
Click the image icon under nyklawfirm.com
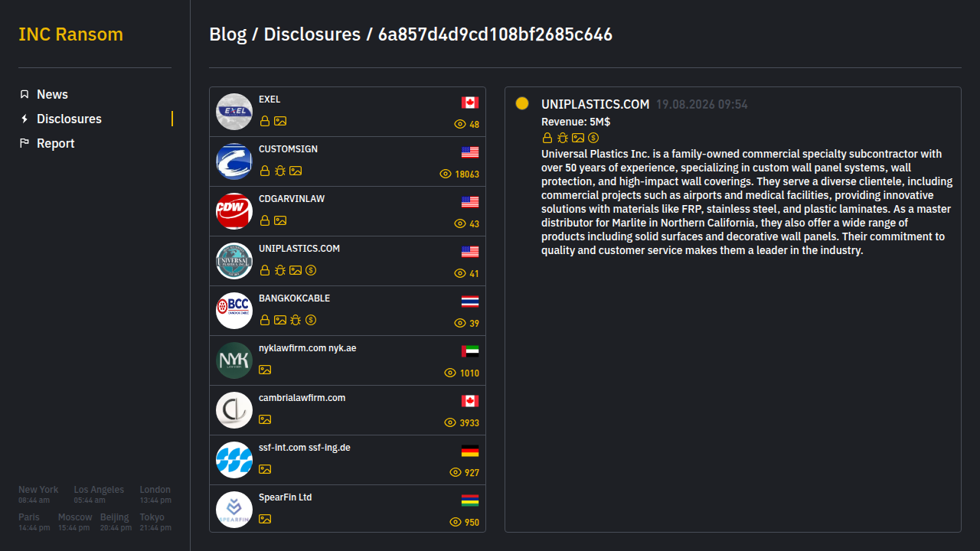pos(265,370)
